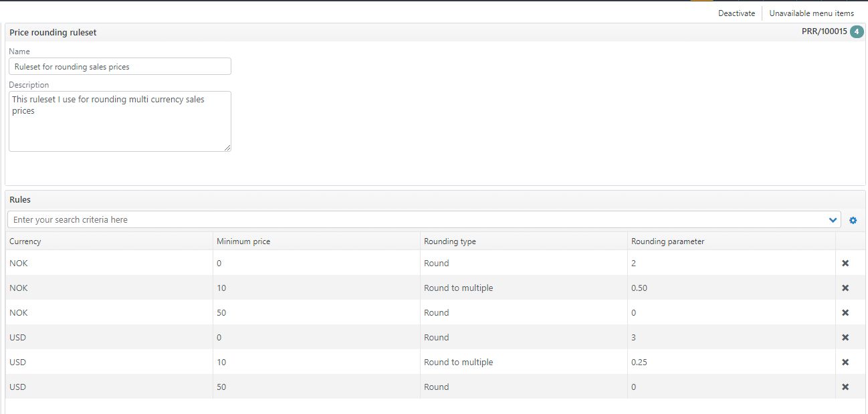Screen dimensions: 868x414
Task: Click into the Description text area
Action: [x=120, y=121]
